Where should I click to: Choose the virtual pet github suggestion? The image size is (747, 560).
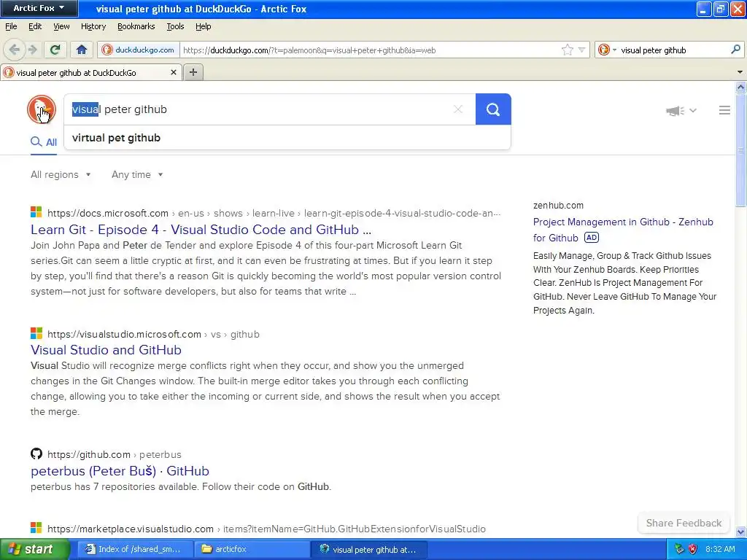(287, 138)
